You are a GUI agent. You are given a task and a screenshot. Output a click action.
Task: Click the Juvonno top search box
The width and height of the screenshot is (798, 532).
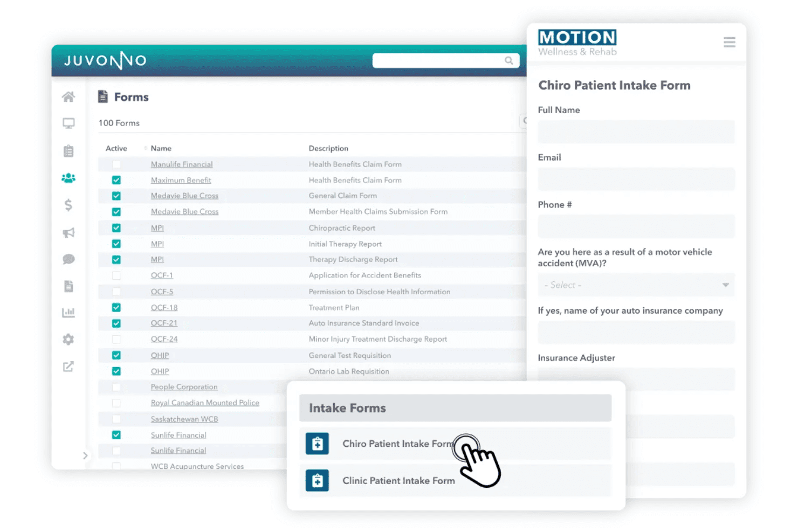click(446, 60)
